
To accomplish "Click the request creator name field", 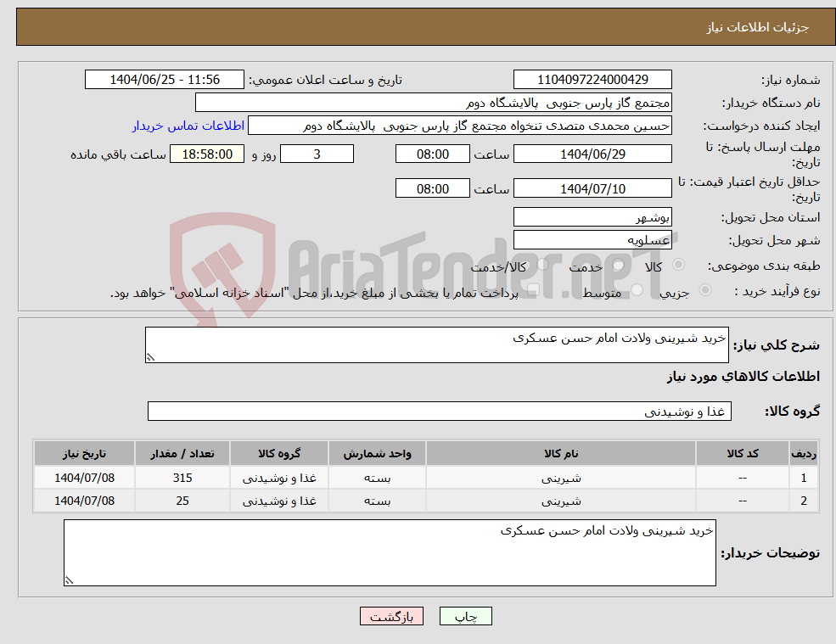I will tap(459, 126).
